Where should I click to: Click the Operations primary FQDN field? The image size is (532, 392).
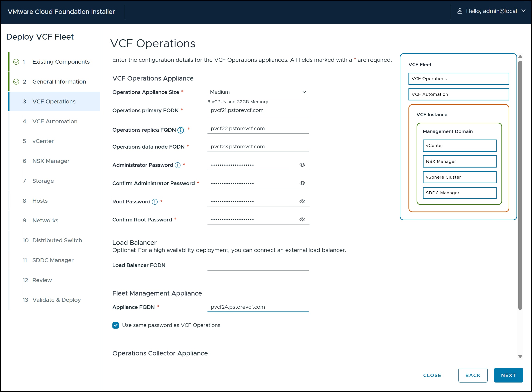[258, 110]
